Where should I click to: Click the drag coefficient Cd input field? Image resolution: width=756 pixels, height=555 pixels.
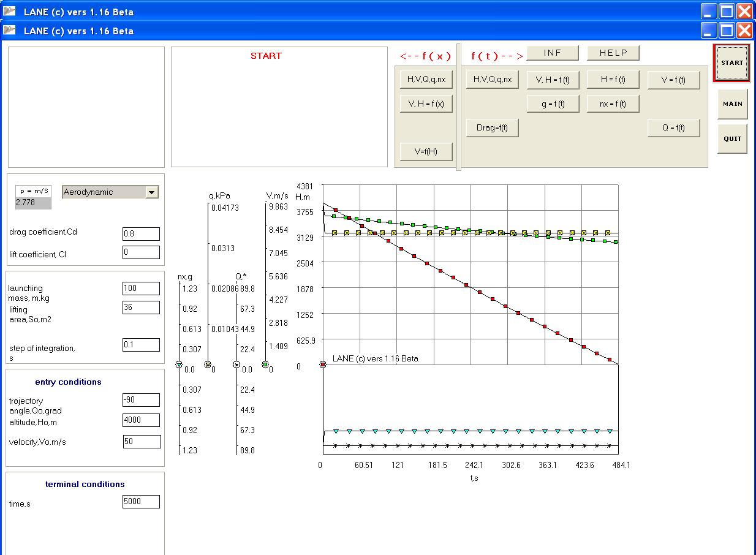141,234
